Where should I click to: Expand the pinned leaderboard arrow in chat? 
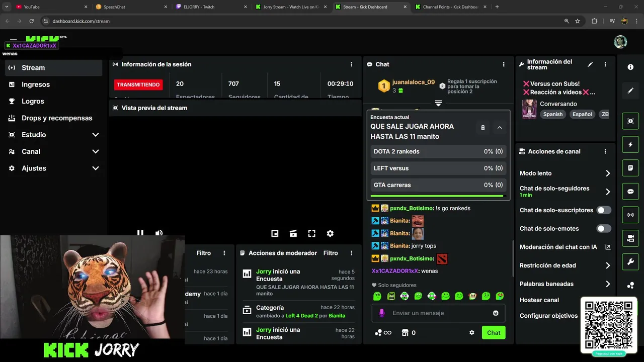(x=438, y=103)
